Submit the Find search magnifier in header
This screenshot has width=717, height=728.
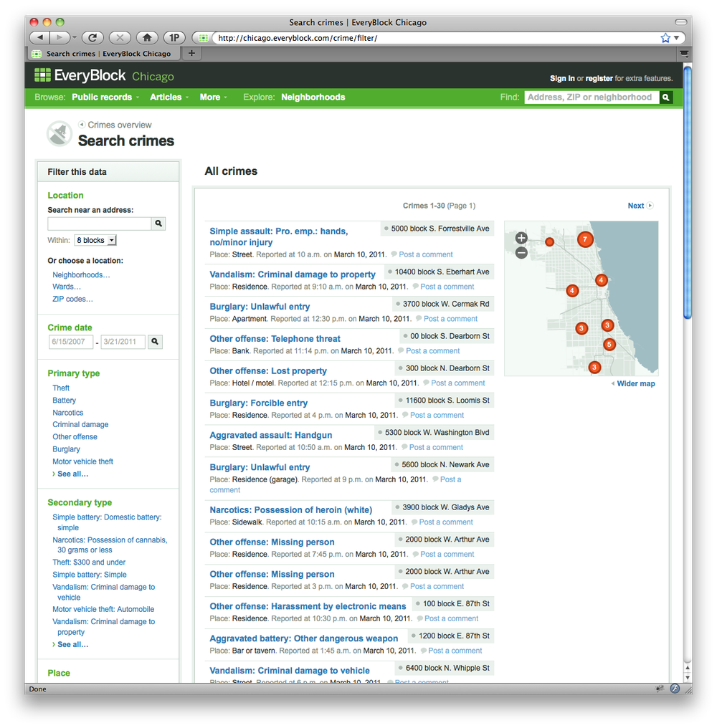coord(666,97)
